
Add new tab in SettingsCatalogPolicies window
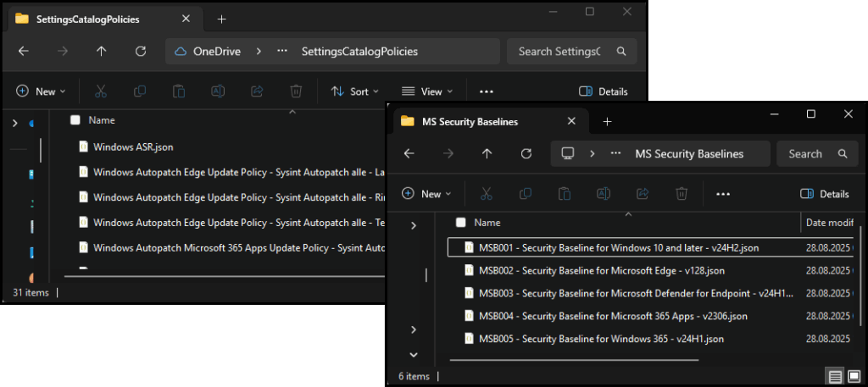pos(221,19)
